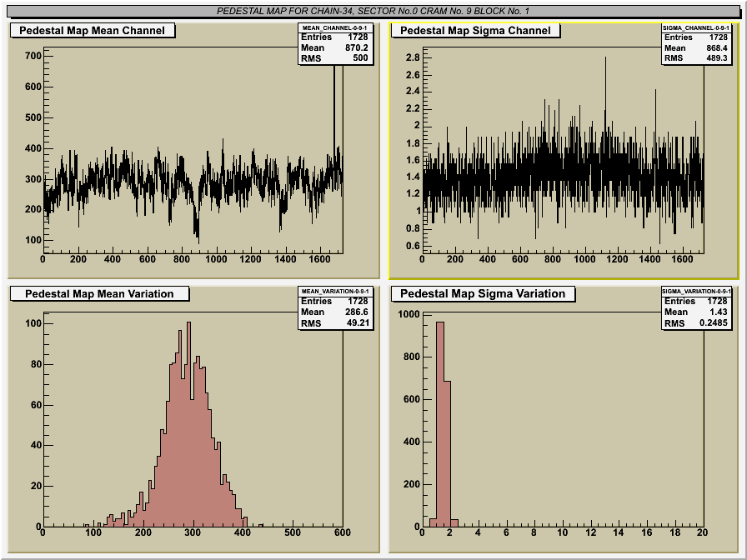The width and height of the screenshot is (747, 560).
Task: Click Mean 868.4 in Sigma Channel stats
Action: click(x=695, y=47)
